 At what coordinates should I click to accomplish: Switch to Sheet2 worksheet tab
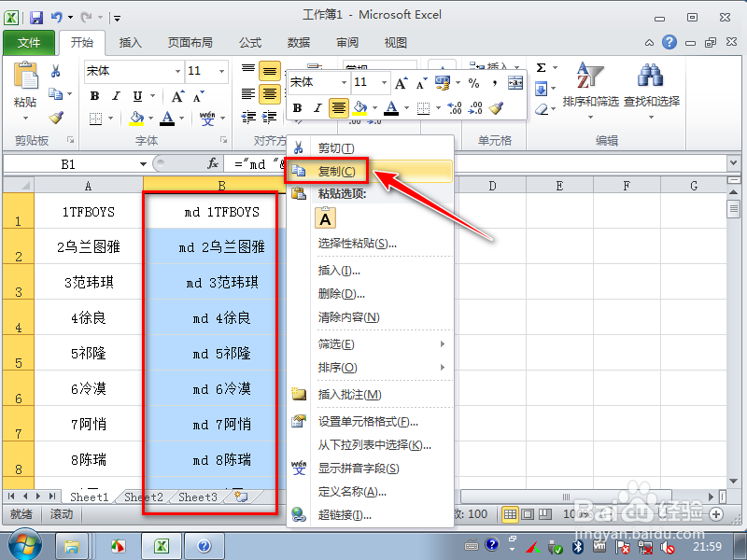(144, 497)
